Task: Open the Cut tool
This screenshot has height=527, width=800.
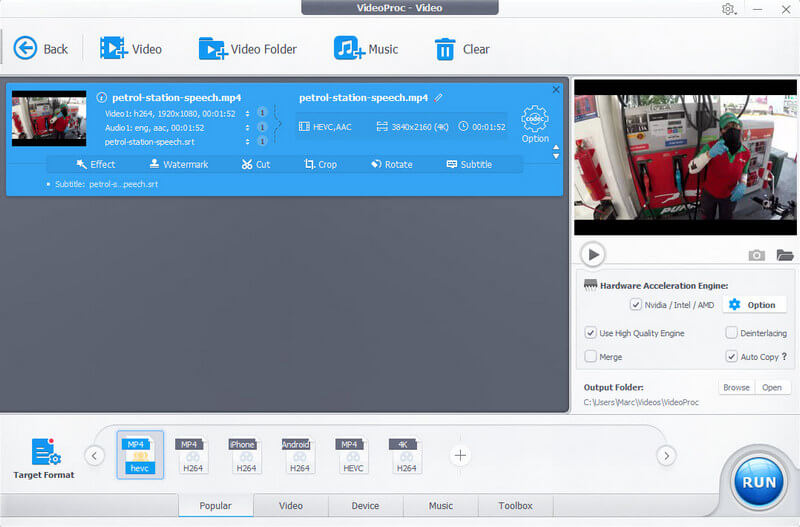Action: 256,164
